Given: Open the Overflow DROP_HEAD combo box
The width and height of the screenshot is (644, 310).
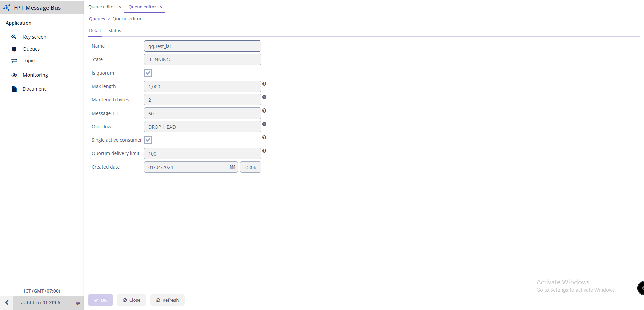Looking at the screenshot, I should pyautogui.click(x=202, y=127).
